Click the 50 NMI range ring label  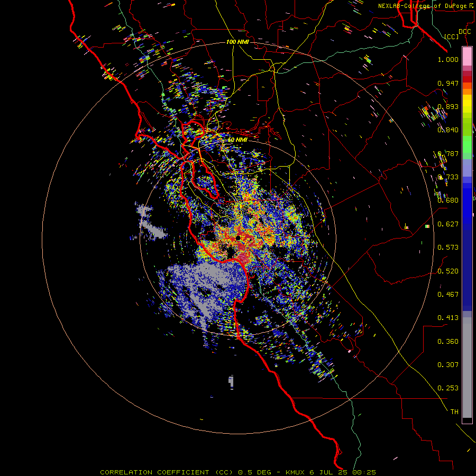(237, 140)
